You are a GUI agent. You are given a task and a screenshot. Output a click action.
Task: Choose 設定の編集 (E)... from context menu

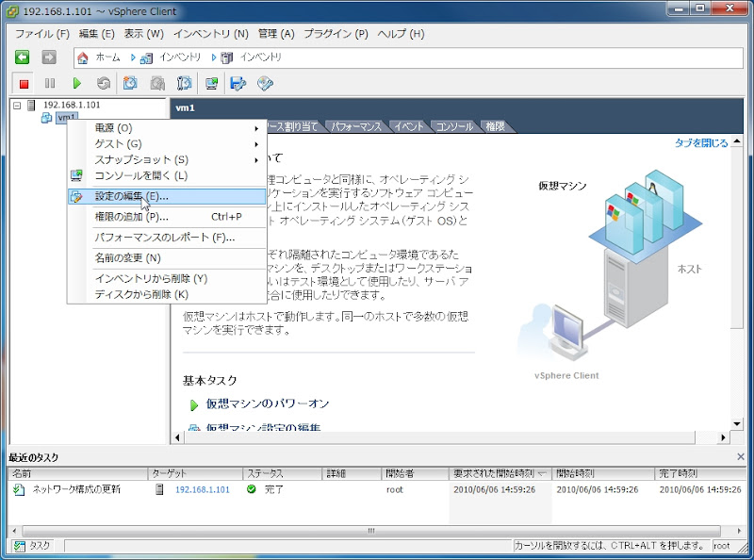coord(167,196)
